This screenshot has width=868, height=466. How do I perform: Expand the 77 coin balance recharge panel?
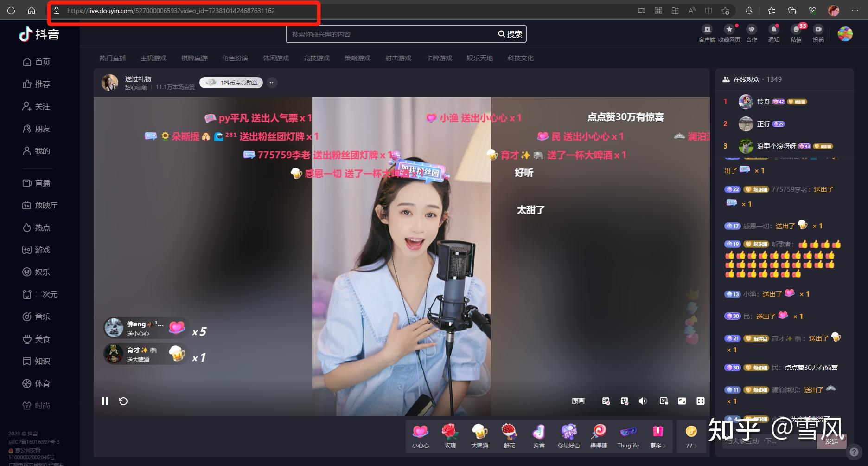(x=691, y=436)
